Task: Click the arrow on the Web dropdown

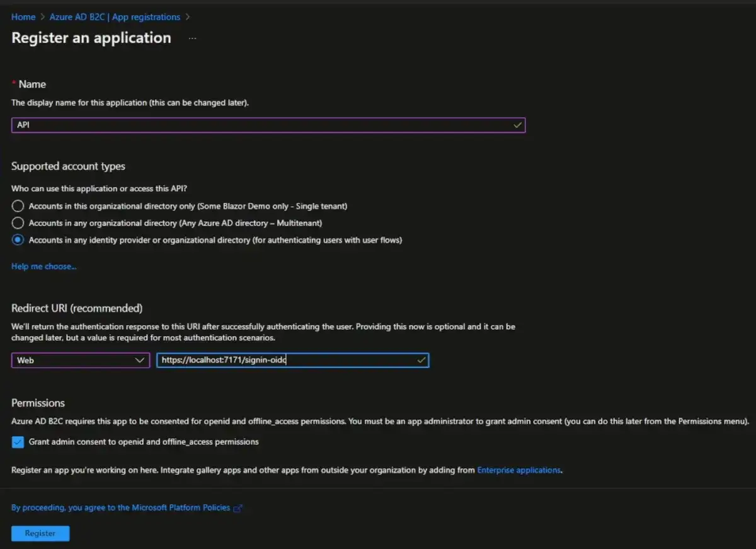Action: click(140, 360)
